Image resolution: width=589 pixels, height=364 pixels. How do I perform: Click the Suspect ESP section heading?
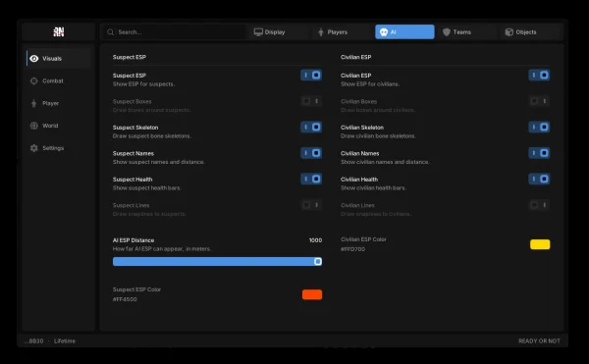pos(130,57)
